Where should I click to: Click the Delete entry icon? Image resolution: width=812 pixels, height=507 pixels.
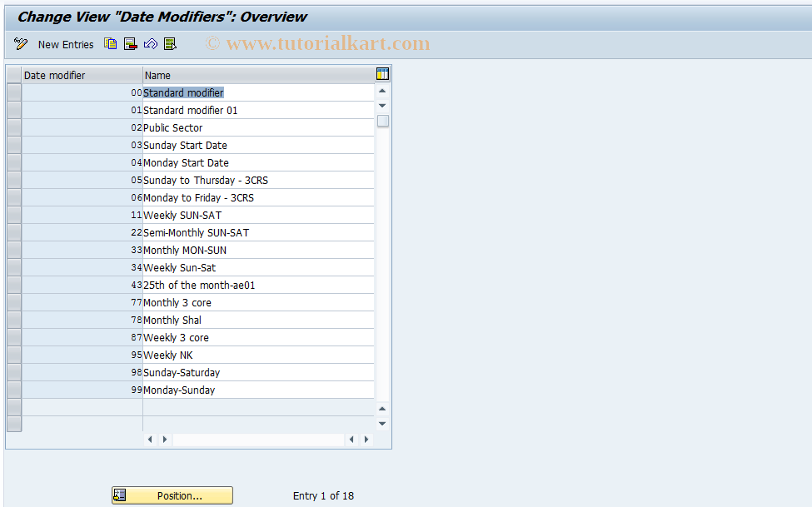131,44
